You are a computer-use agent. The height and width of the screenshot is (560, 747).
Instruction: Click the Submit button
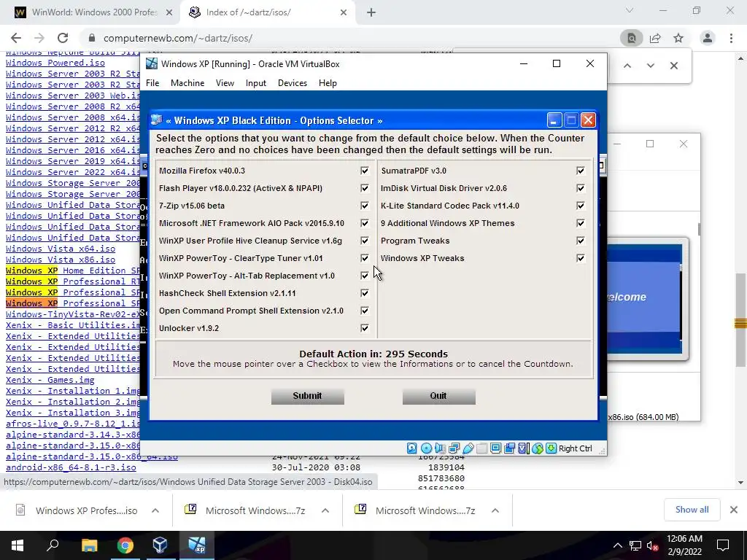coord(308,396)
